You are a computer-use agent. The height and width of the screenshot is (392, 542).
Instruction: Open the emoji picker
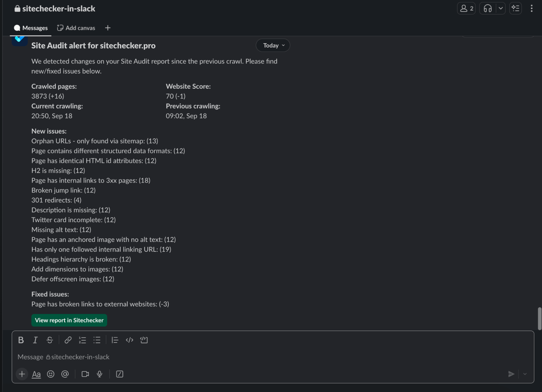(x=51, y=374)
